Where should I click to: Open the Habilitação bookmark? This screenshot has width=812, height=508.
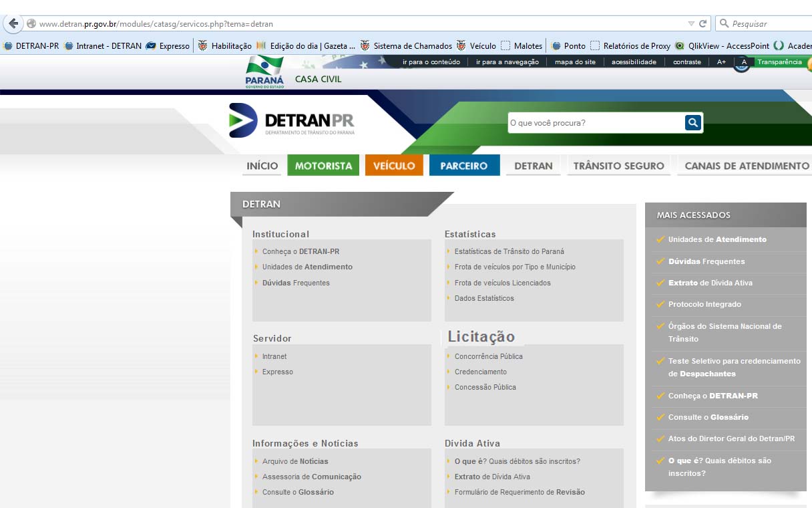click(x=225, y=46)
